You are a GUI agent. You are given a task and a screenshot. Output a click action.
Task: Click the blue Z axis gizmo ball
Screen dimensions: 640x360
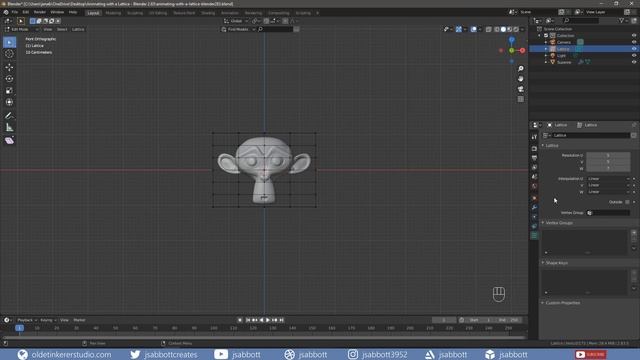[511, 40]
